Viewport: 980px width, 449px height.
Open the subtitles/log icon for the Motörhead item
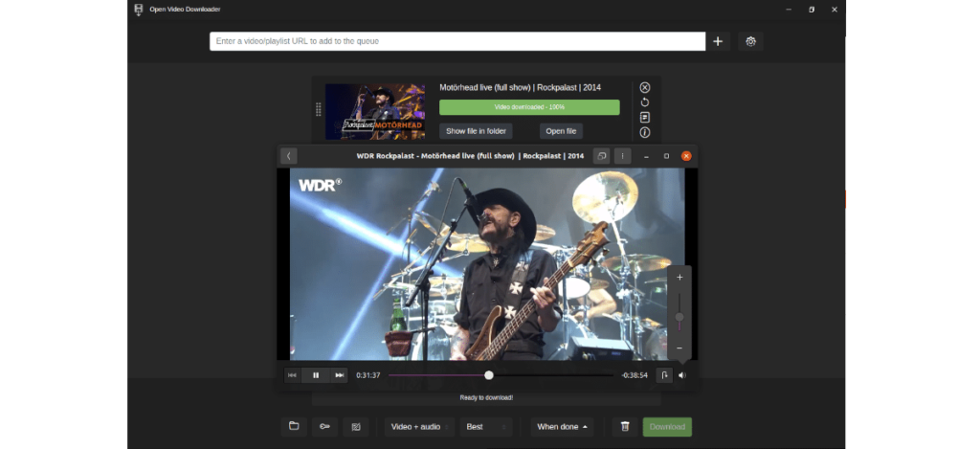click(x=645, y=118)
